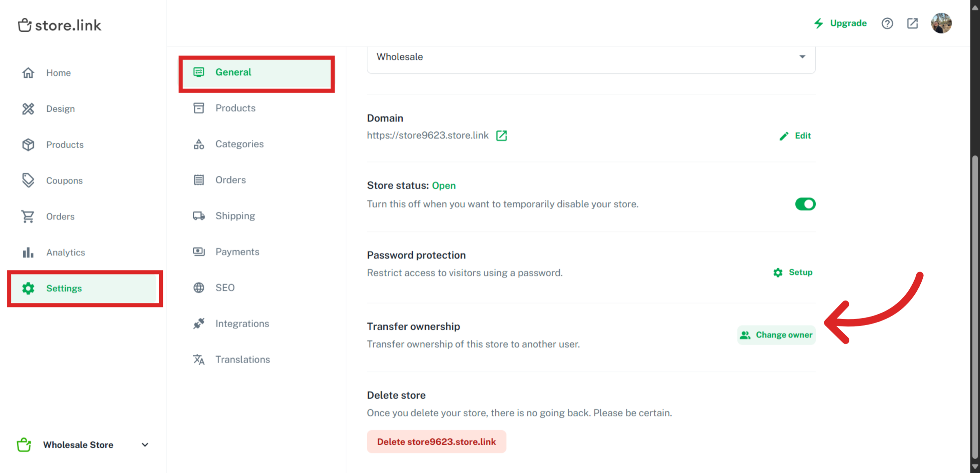Click Delete store9623.store.link button
The image size is (980, 473).
tap(436, 442)
